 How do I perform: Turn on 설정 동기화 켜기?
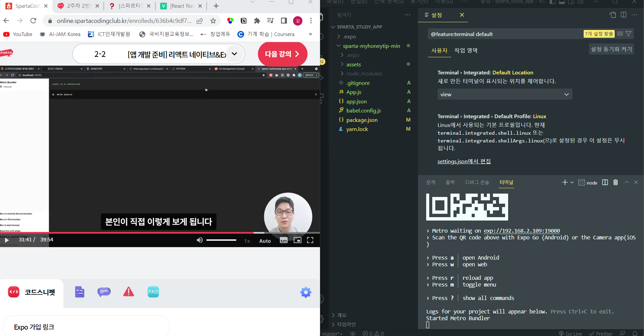(611, 49)
